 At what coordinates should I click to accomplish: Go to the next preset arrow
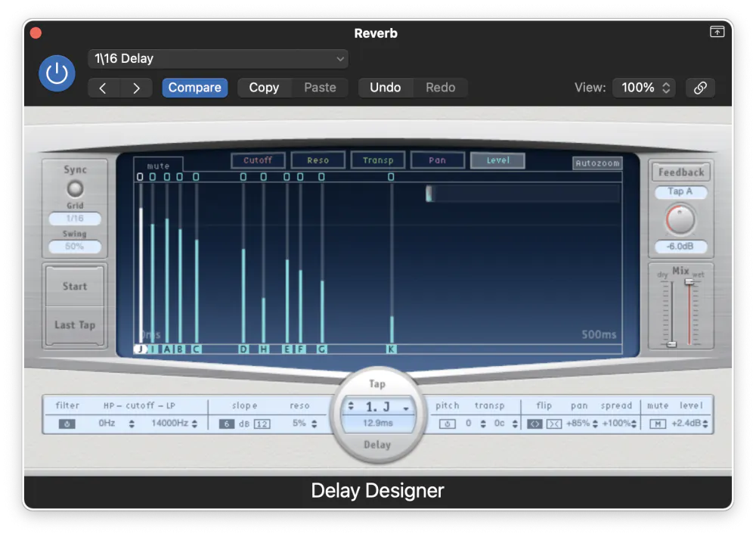point(136,88)
